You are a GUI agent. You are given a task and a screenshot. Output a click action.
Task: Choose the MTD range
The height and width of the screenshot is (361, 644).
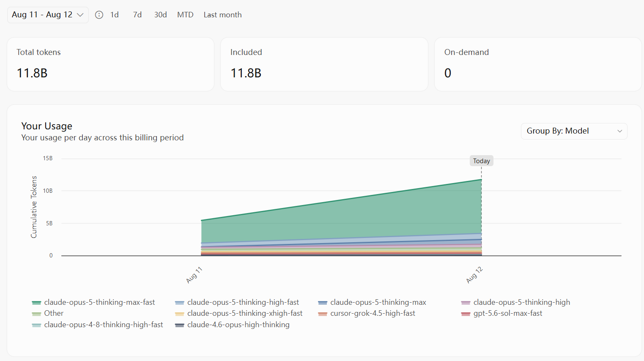tap(185, 15)
